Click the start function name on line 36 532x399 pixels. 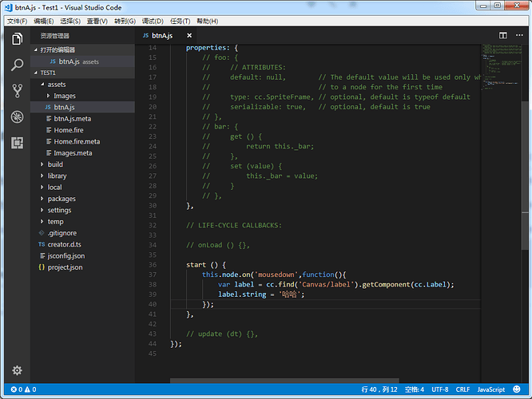pyautogui.click(x=196, y=264)
